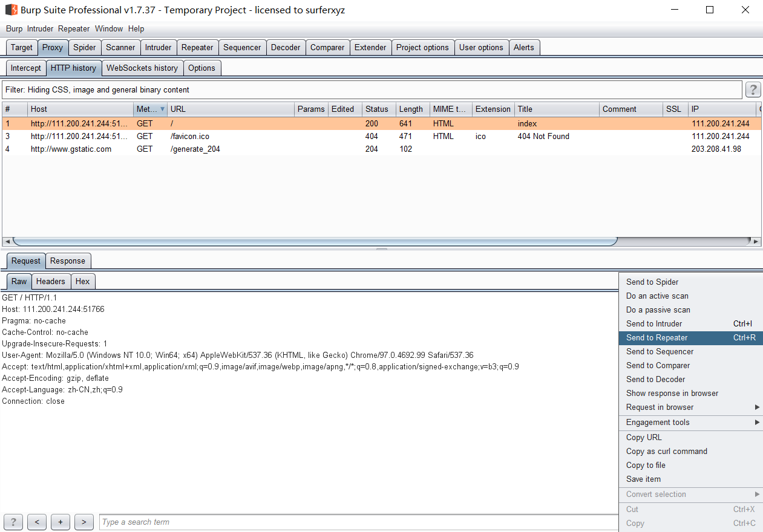Click the search help question mark button
This screenshot has width=763, height=532.
pyautogui.click(x=13, y=522)
